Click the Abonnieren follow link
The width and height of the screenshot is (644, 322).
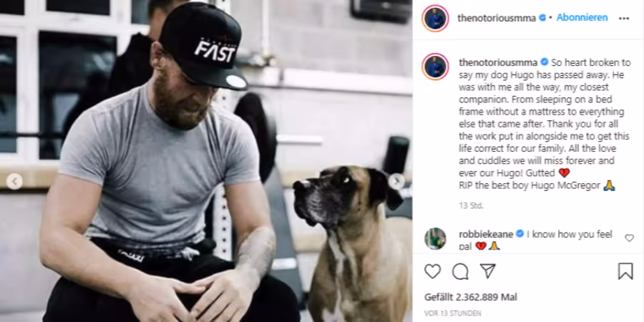click(582, 18)
